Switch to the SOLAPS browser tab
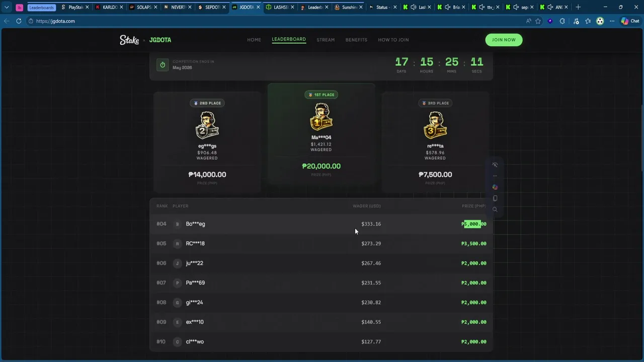 click(144, 7)
